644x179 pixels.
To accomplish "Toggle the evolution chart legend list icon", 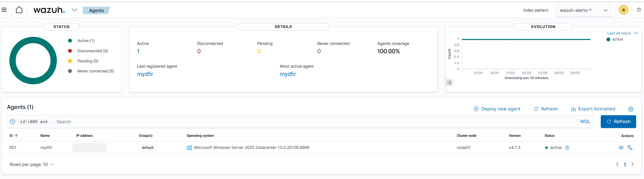I will [x=449, y=83].
